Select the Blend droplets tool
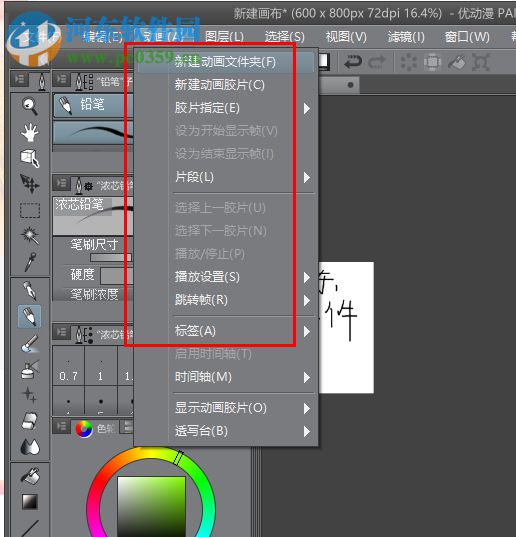516x537 pixels. pyautogui.click(x=30, y=447)
